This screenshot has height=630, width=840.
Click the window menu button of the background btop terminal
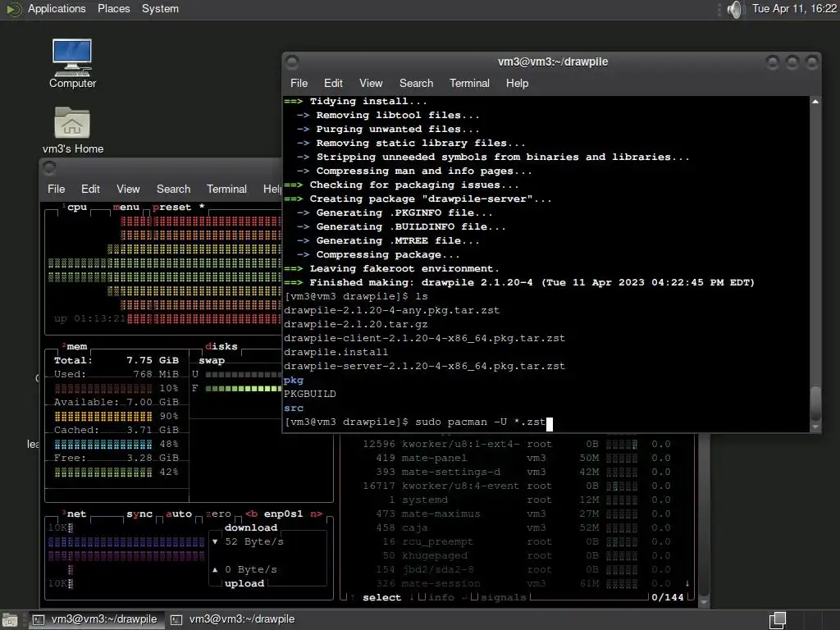[49, 167]
